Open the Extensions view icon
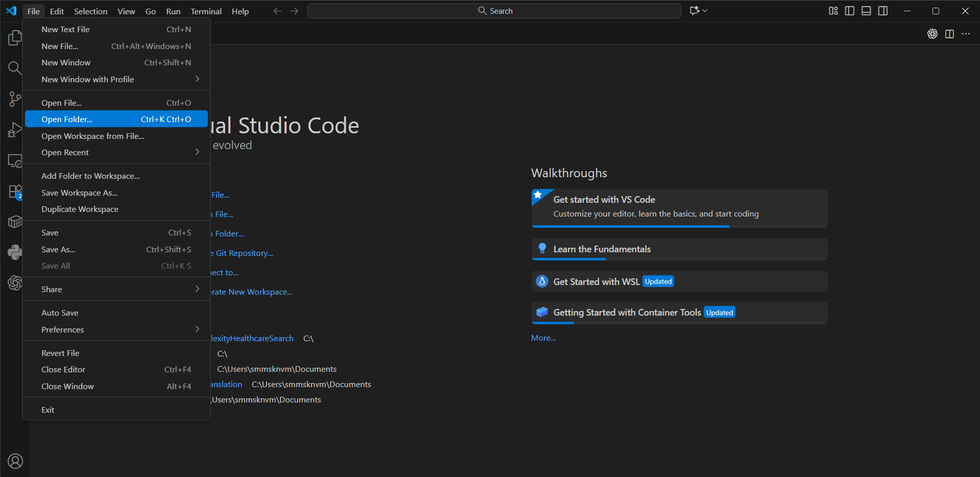Screen dimensions: 980x477 click(15, 192)
